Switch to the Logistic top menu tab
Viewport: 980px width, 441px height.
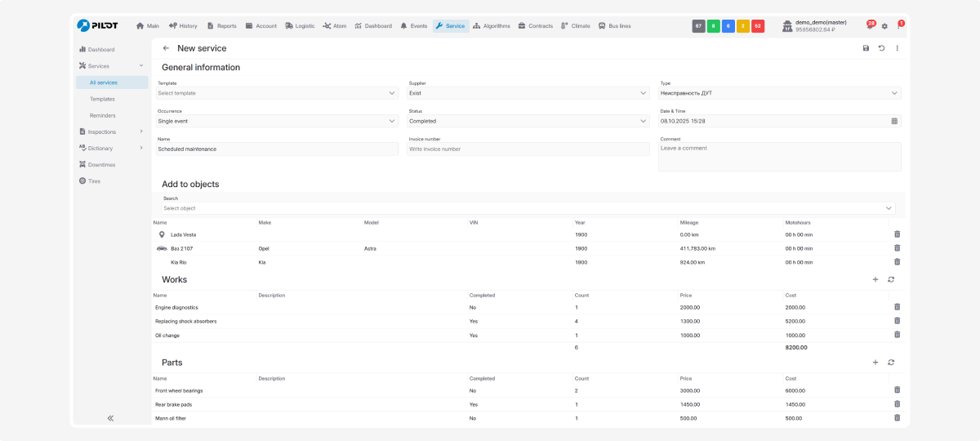pyautogui.click(x=300, y=26)
